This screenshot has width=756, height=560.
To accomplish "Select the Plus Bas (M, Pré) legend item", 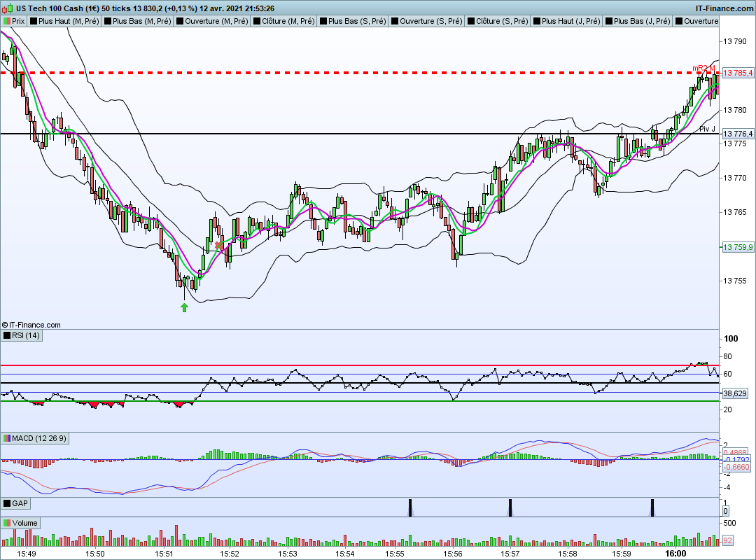I will click(137, 21).
